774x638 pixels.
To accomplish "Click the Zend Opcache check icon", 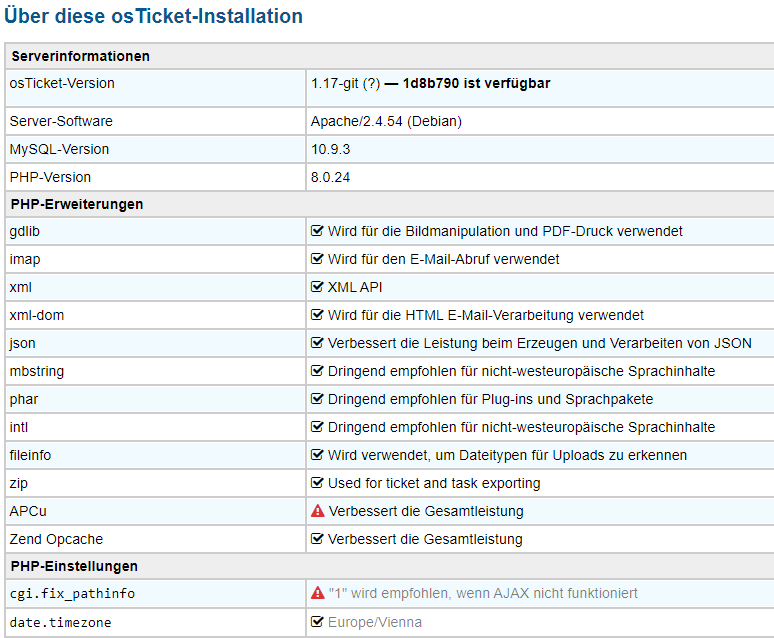I will pyautogui.click(x=318, y=539).
